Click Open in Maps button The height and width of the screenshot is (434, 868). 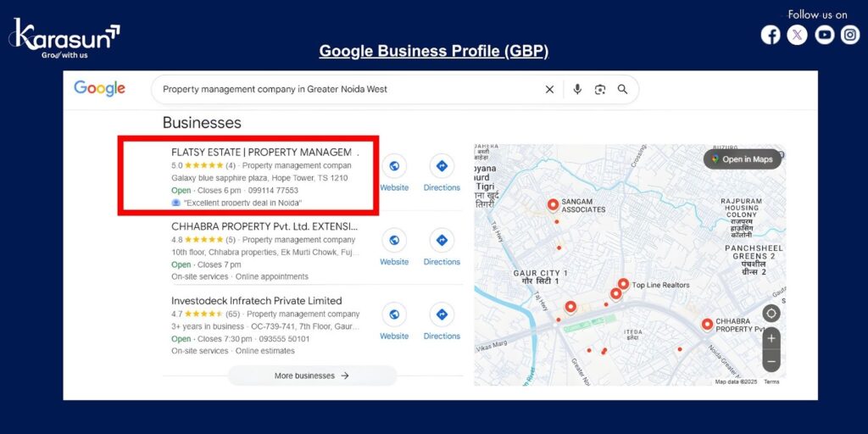coord(742,159)
